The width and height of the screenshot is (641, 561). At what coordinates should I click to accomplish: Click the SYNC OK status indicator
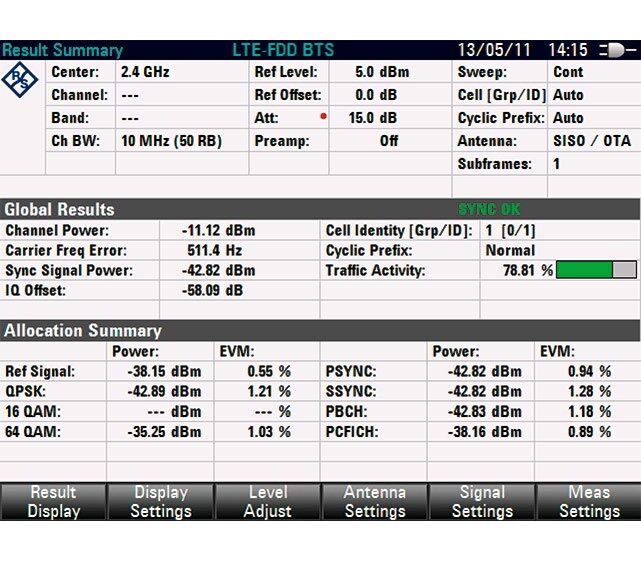tap(490, 209)
